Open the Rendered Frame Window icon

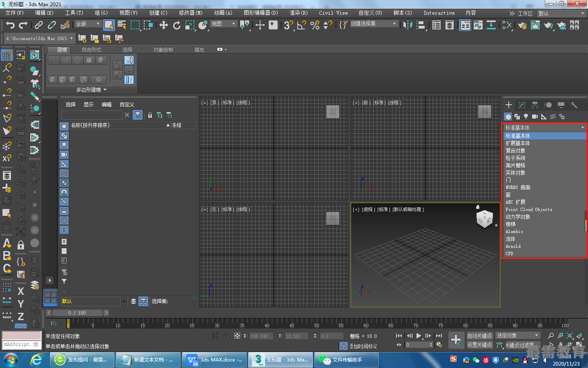535,25
